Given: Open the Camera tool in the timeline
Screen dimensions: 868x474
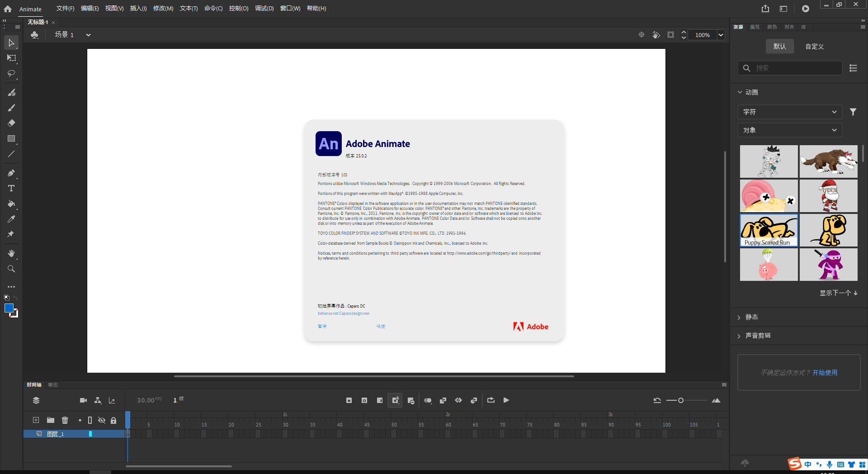Looking at the screenshot, I should pyautogui.click(x=83, y=400).
